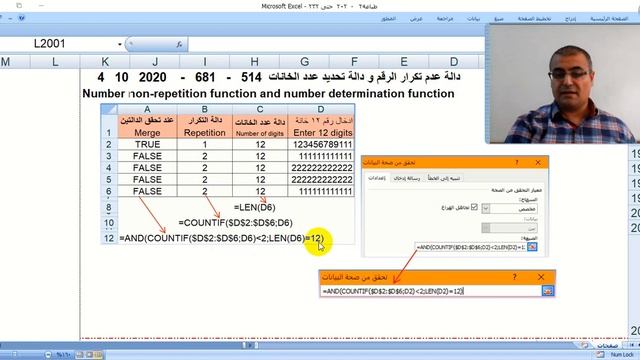
Task: Select the صفحات sheet tab
Action: pos(607,345)
